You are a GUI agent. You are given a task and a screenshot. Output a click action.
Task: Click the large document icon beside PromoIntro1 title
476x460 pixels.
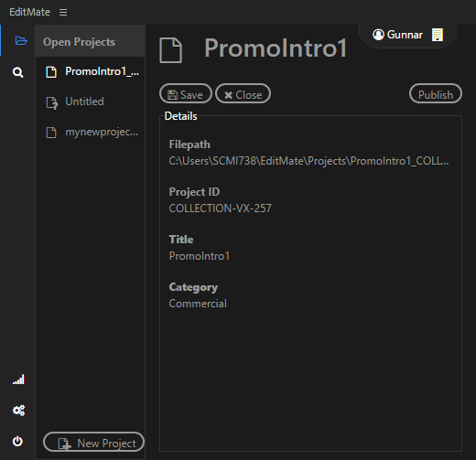coord(171,50)
